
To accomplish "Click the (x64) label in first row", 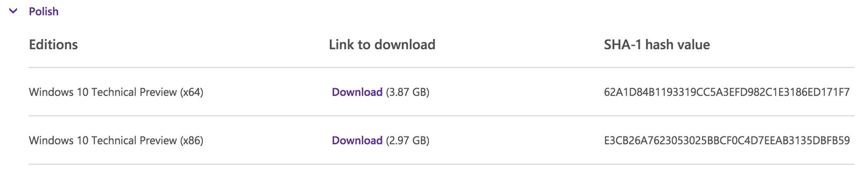I will [192, 92].
